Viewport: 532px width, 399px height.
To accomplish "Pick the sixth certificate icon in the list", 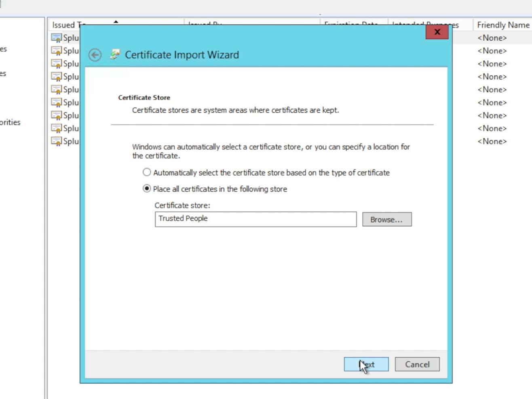I will coord(56,103).
